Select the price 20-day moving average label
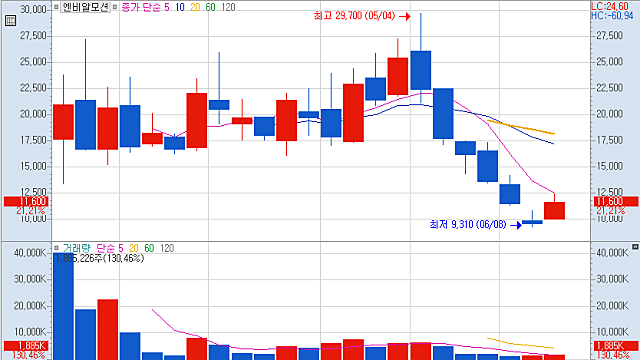The image size is (640, 360). (195, 7)
